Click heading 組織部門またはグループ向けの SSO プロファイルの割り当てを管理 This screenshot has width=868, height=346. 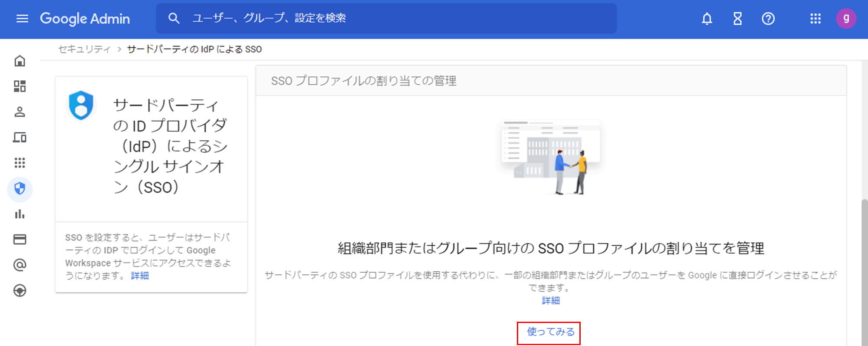coord(551,248)
